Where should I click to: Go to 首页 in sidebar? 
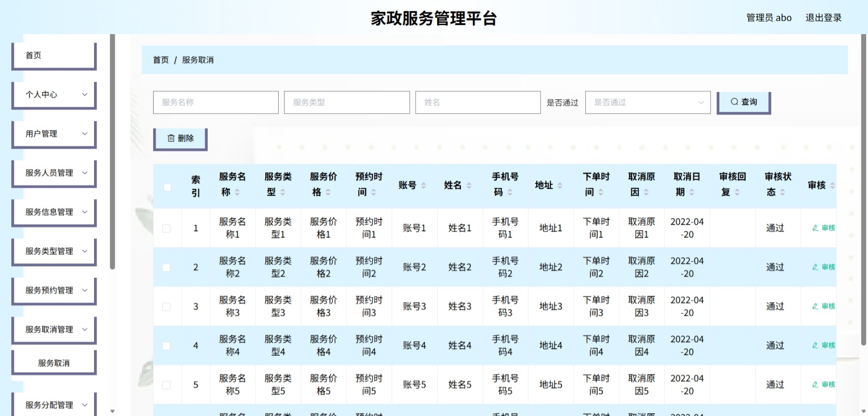[x=54, y=56]
